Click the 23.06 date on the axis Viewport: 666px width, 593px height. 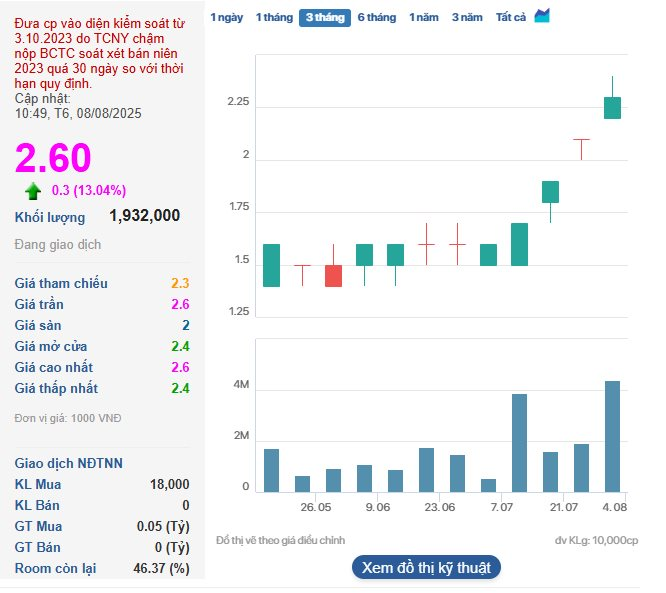coord(439,508)
